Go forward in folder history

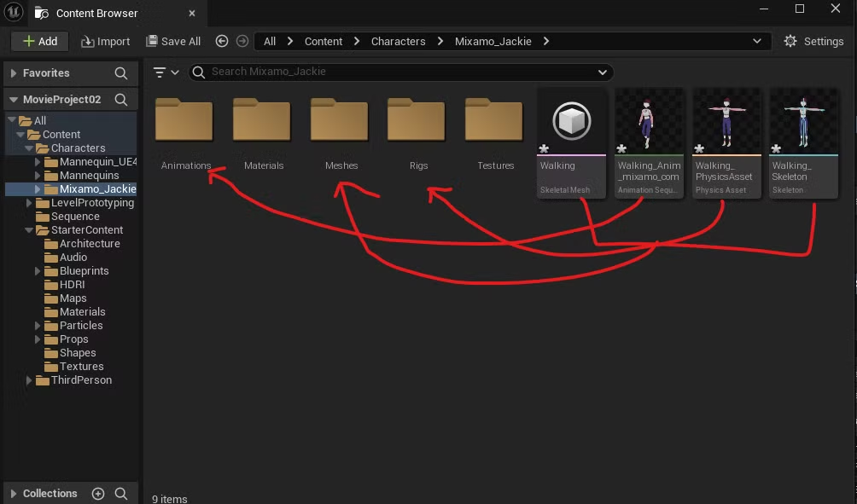click(242, 41)
